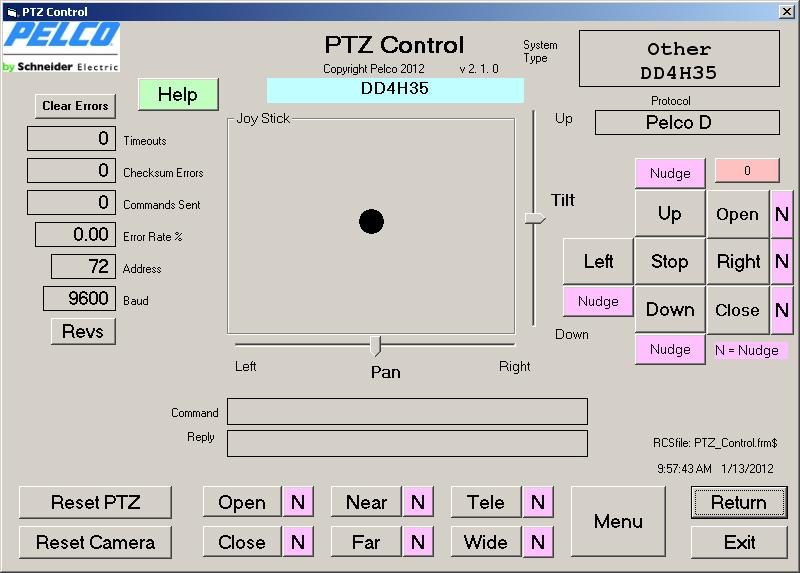Image resolution: width=800 pixels, height=573 pixels.
Task: Click the Return button
Action: coord(739,502)
